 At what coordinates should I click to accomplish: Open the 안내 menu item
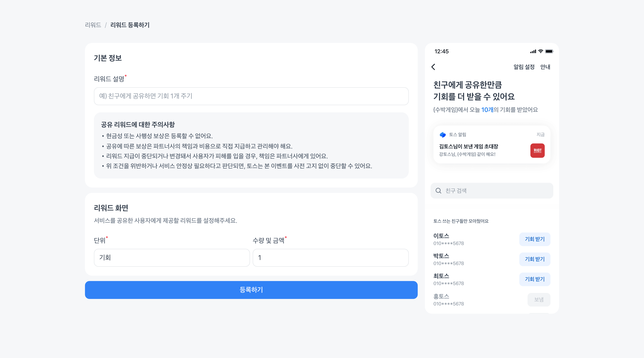click(545, 67)
